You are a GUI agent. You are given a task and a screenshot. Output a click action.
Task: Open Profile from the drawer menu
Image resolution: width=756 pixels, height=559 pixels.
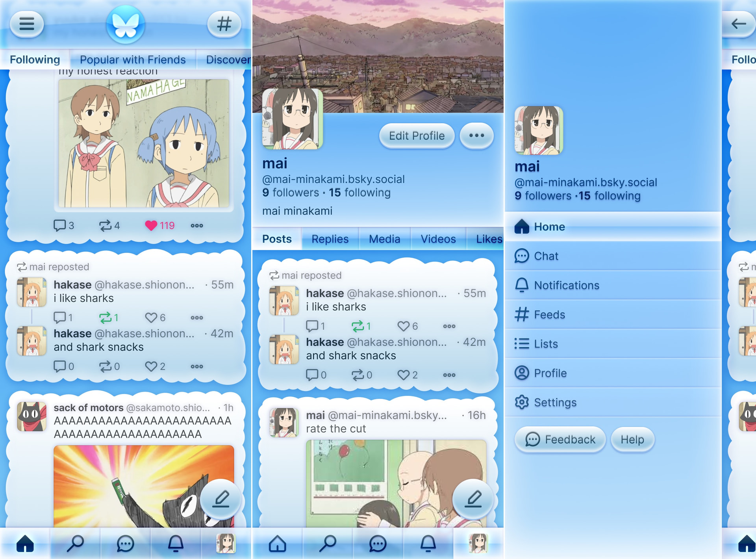click(x=613, y=373)
